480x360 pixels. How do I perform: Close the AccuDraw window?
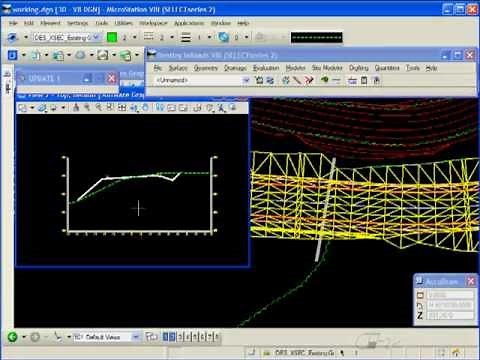tap(471, 281)
